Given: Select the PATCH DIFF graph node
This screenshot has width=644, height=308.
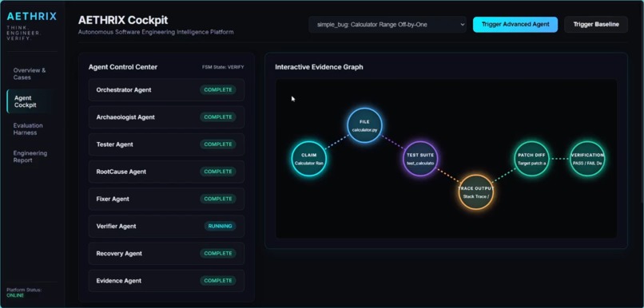Looking at the screenshot, I should pyautogui.click(x=531, y=159).
